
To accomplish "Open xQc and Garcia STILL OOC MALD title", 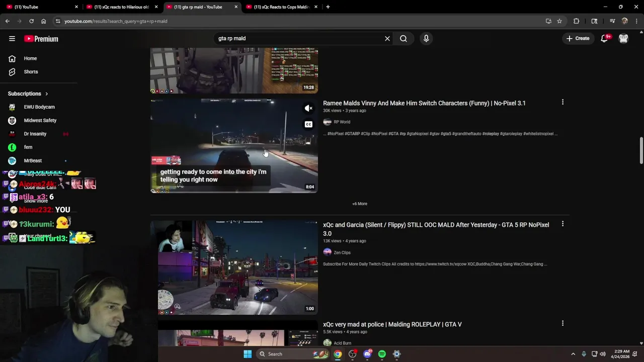I will (x=436, y=229).
